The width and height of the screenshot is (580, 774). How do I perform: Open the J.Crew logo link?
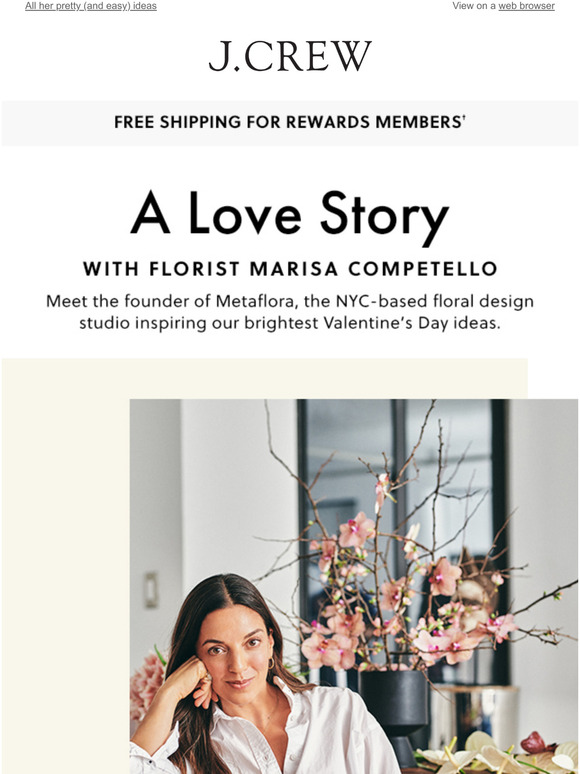tap(290, 57)
